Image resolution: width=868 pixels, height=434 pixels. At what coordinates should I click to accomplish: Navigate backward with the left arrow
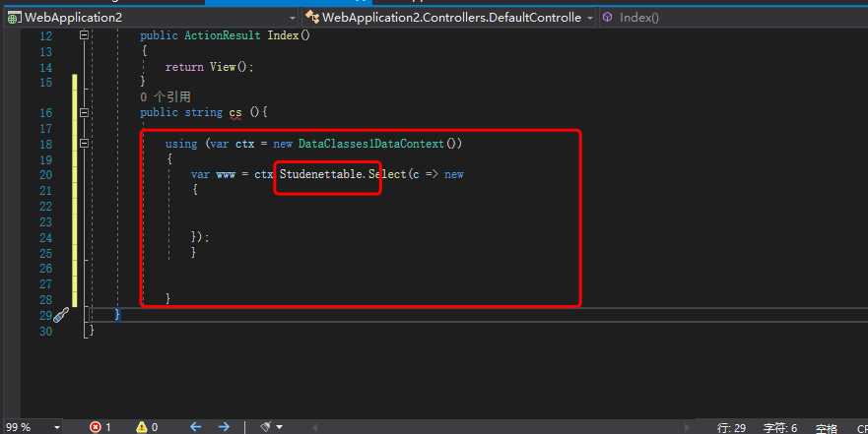click(196, 427)
